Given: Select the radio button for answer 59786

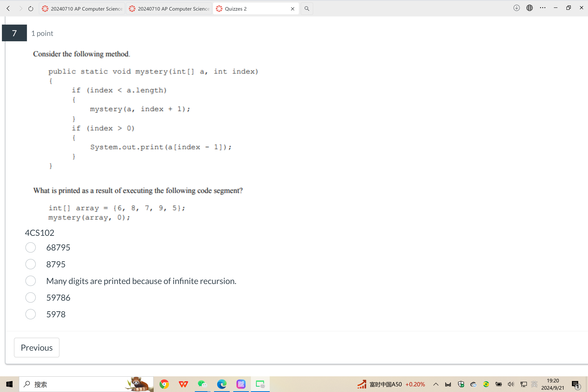Looking at the screenshot, I should click(x=31, y=298).
